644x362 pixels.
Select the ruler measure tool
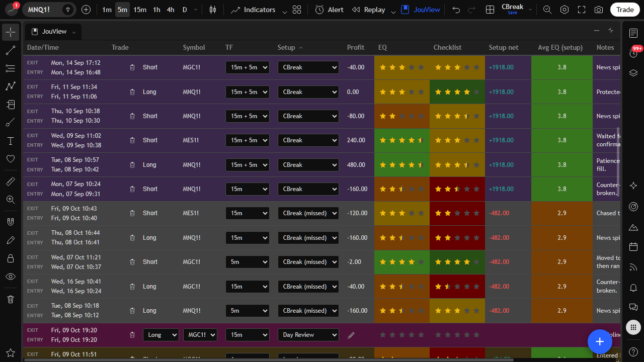click(x=11, y=182)
